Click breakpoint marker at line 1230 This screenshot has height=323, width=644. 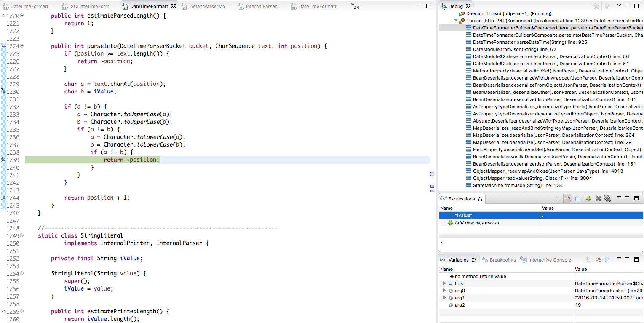(3, 91)
